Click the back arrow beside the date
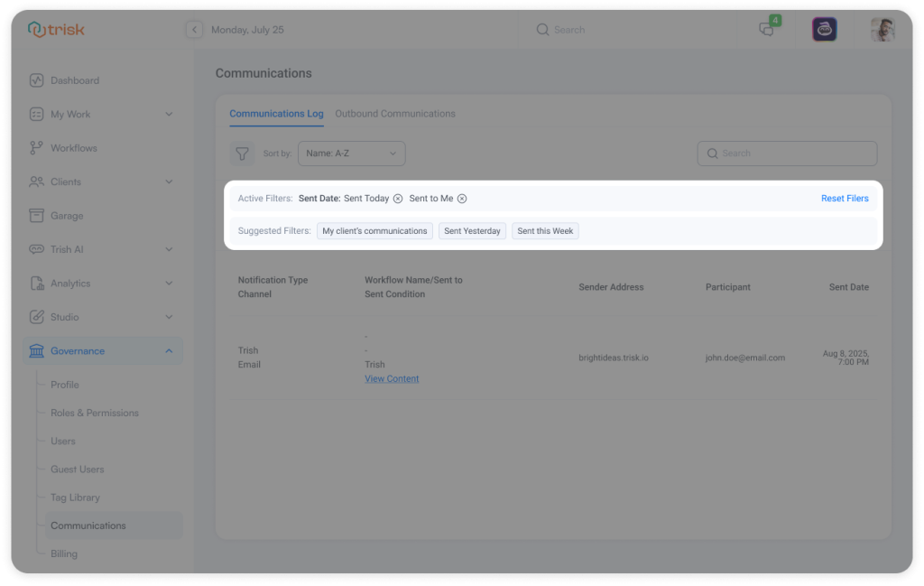This screenshot has height=586, width=924. tap(194, 30)
